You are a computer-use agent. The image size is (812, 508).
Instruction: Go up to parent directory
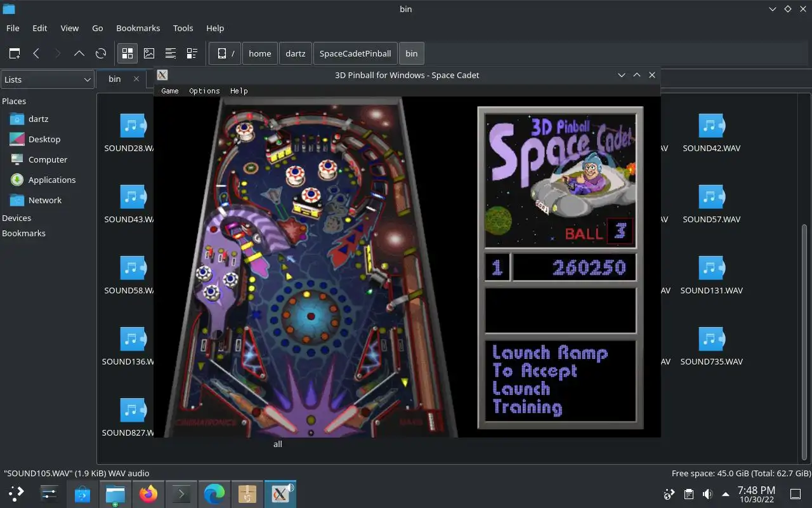(79, 53)
